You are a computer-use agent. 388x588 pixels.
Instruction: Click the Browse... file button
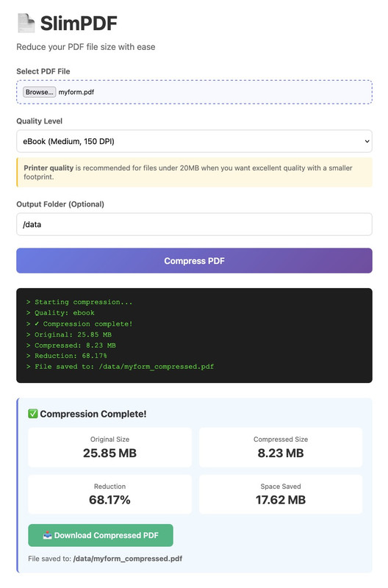tap(40, 92)
